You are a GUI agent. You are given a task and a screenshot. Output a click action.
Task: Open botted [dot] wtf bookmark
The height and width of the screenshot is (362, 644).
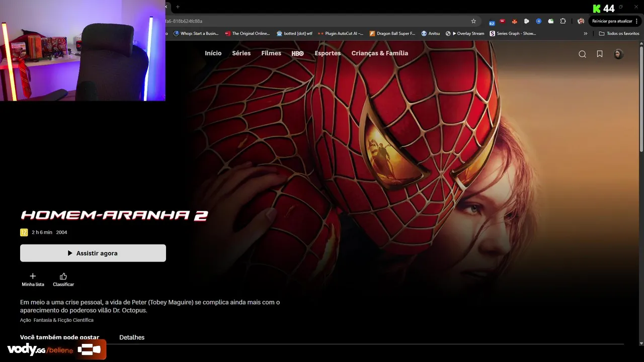(294, 34)
